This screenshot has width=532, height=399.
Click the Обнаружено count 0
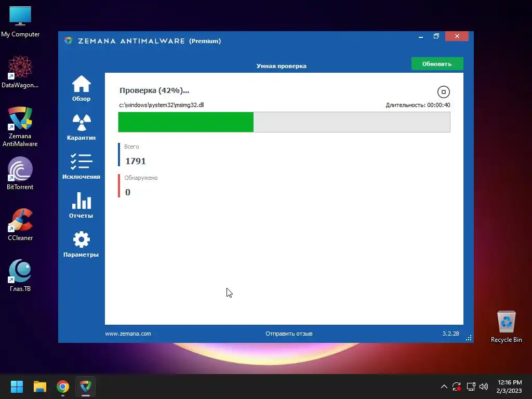pos(128,192)
